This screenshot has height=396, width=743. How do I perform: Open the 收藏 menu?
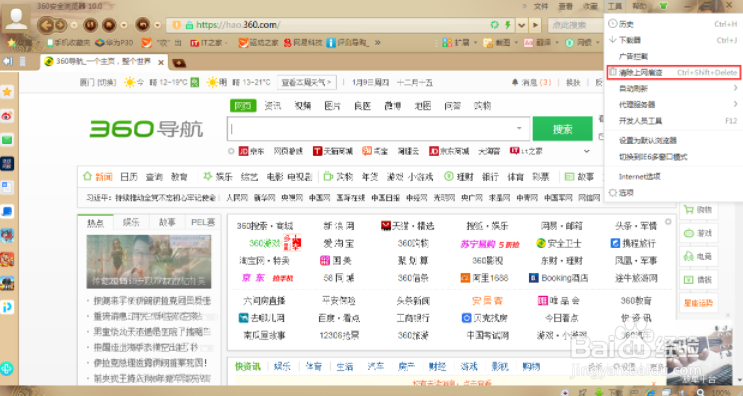click(x=590, y=6)
